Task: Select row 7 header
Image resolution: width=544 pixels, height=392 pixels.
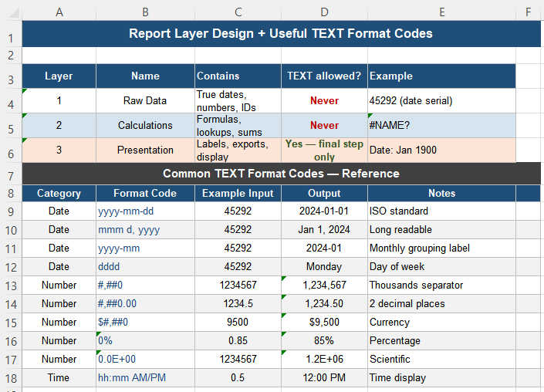Action: (x=11, y=174)
